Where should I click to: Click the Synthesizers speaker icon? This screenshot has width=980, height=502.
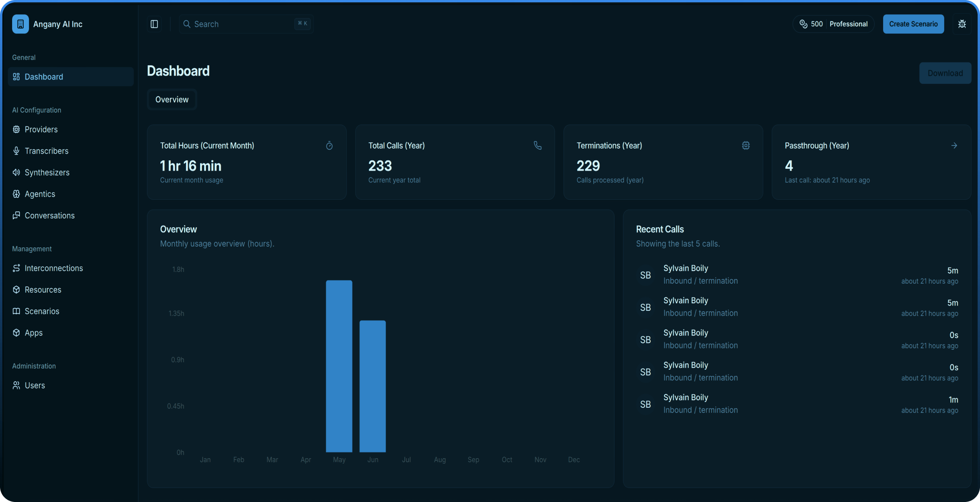[x=17, y=172]
